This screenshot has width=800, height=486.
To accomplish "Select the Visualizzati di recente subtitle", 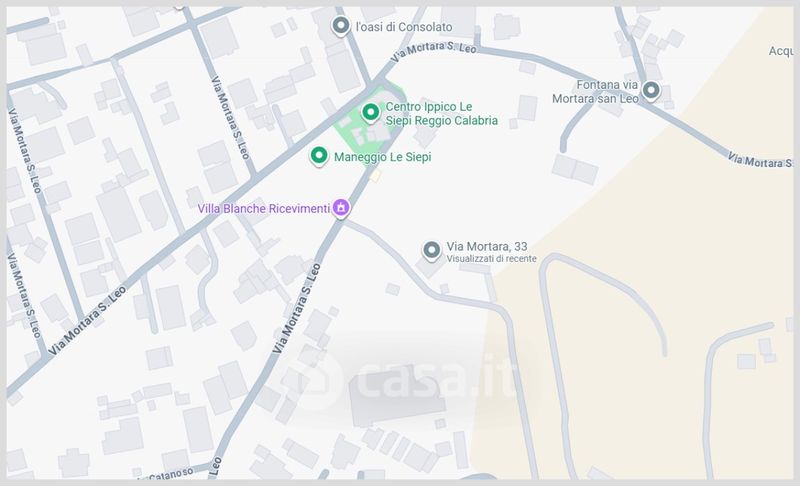I will pos(491,259).
